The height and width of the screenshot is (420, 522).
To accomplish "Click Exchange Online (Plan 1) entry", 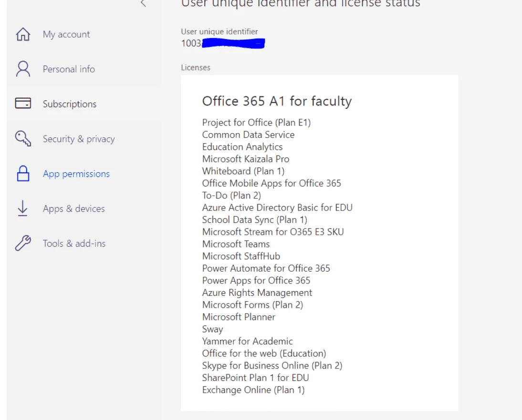I will 253,390.
